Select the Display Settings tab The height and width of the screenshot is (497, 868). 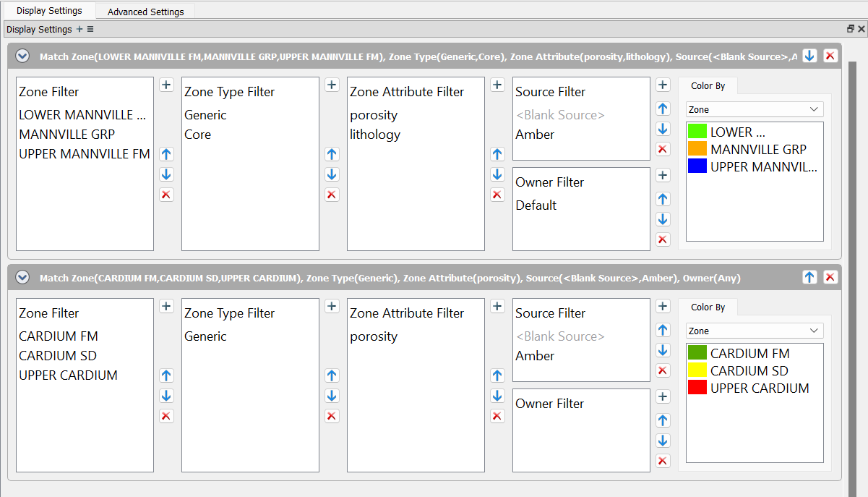[49, 11]
